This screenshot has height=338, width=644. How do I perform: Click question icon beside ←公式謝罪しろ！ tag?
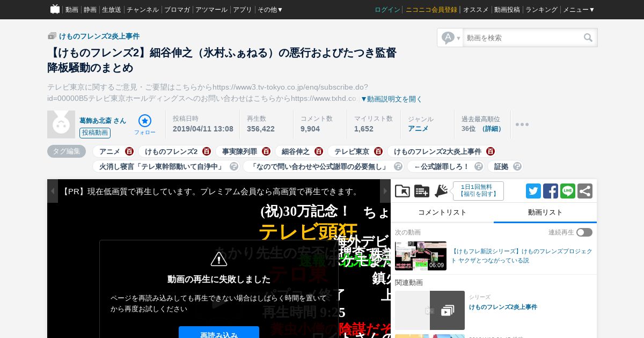(x=479, y=166)
